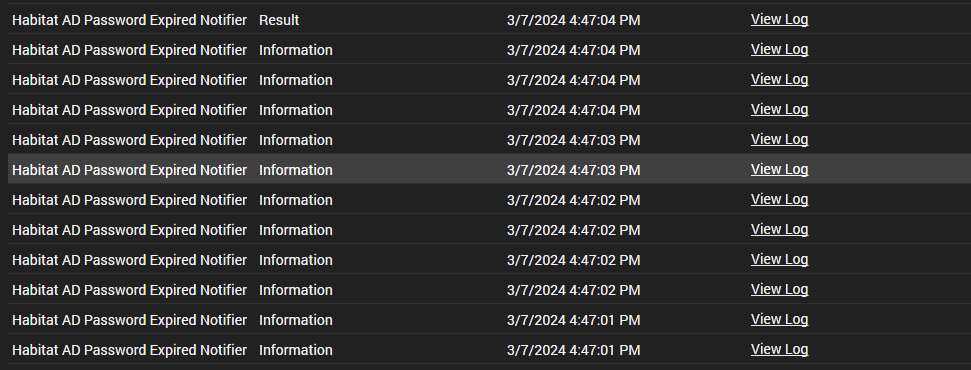Select the notifier name in the Result row

click(129, 20)
